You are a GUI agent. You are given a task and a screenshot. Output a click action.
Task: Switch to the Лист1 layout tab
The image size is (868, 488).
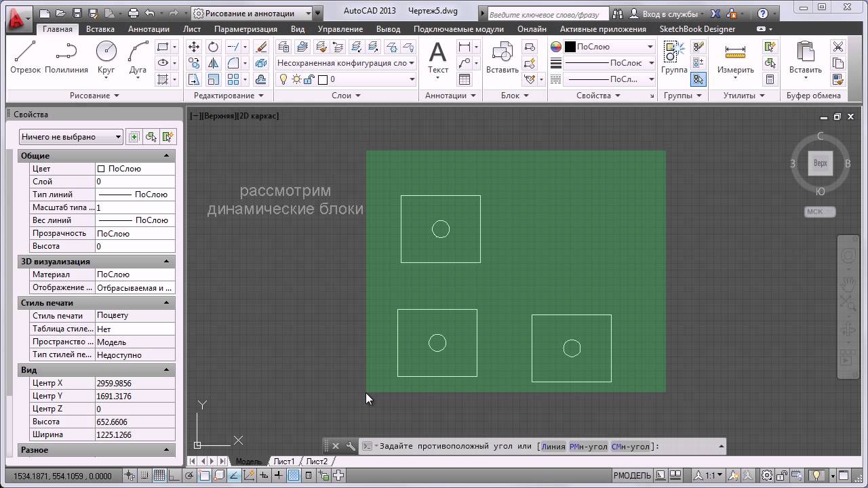tap(284, 462)
